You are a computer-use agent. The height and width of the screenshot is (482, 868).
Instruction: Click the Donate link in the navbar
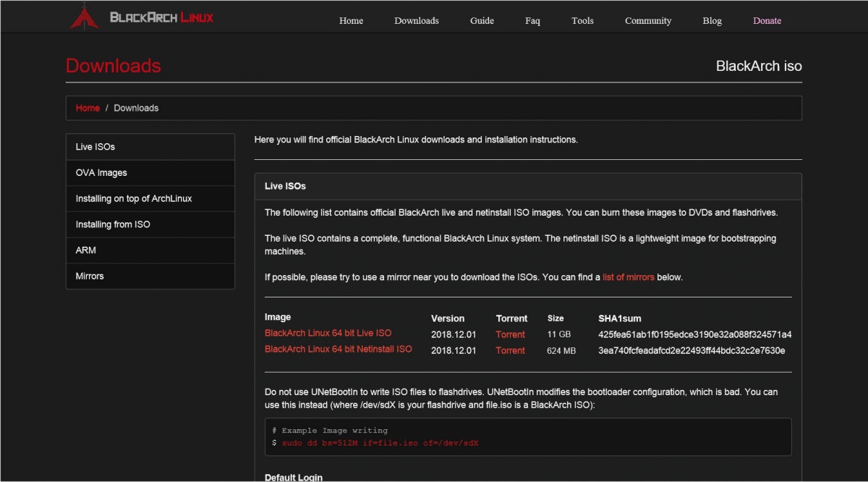767,20
